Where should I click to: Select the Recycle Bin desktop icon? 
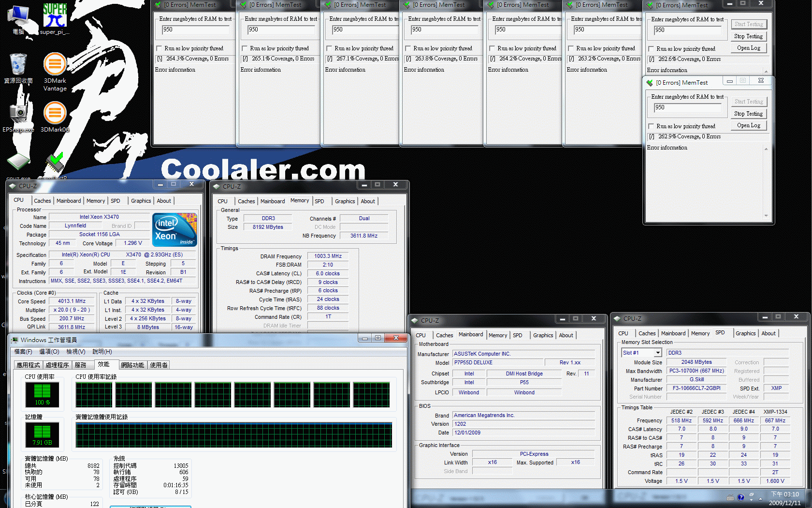point(18,68)
